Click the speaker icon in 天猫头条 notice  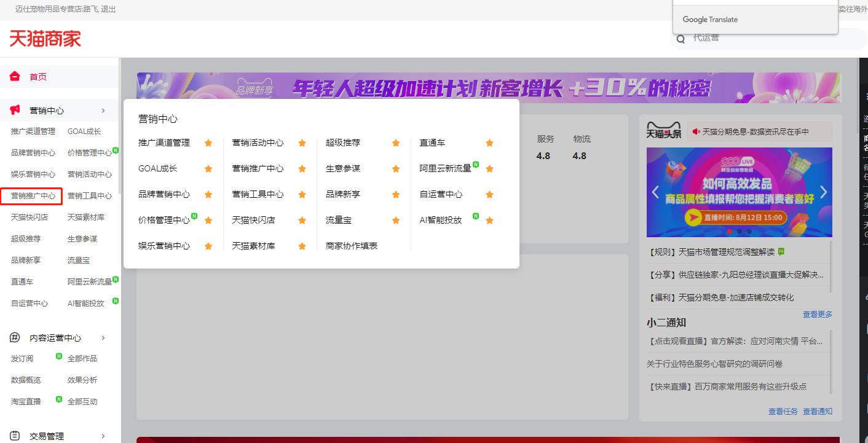[696, 131]
